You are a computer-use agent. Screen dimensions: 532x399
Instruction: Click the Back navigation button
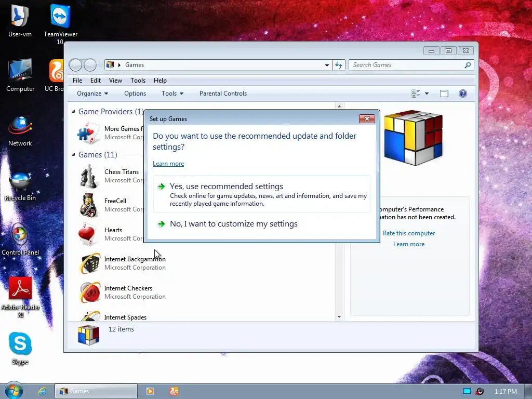click(75, 65)
